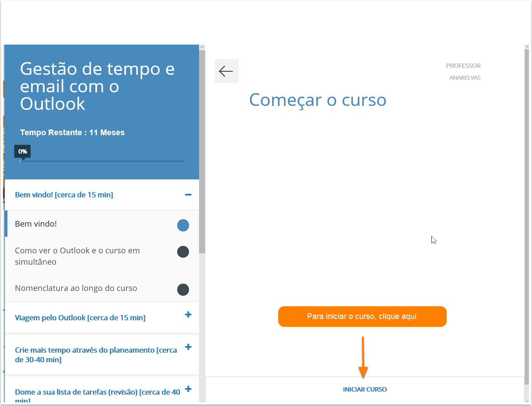Click the sidebar vertical scrollbar thumb

202,151
